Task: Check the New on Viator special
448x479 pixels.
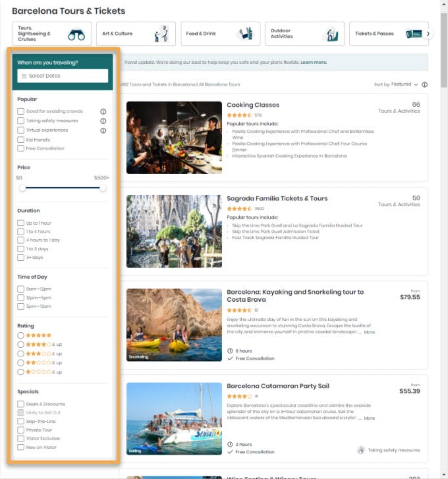Action: click(x=21, y=447)
